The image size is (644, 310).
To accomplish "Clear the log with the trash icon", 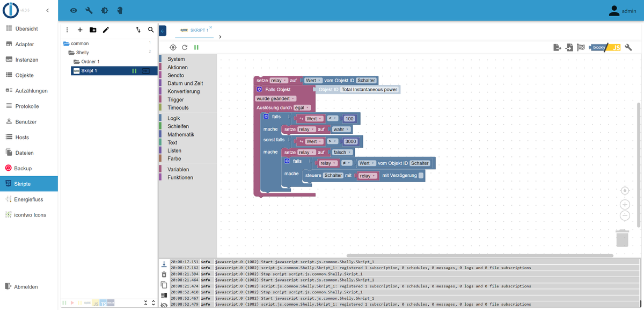I will click(164, 274).
